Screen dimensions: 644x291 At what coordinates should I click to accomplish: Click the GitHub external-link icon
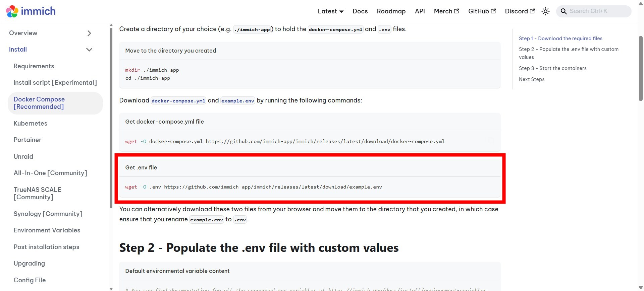point(493,11)
